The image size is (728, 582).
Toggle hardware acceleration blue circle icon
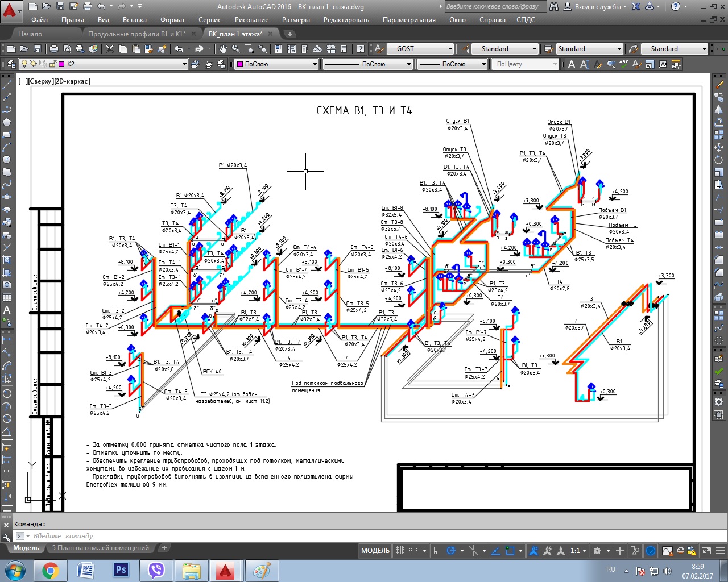(651, 550)
